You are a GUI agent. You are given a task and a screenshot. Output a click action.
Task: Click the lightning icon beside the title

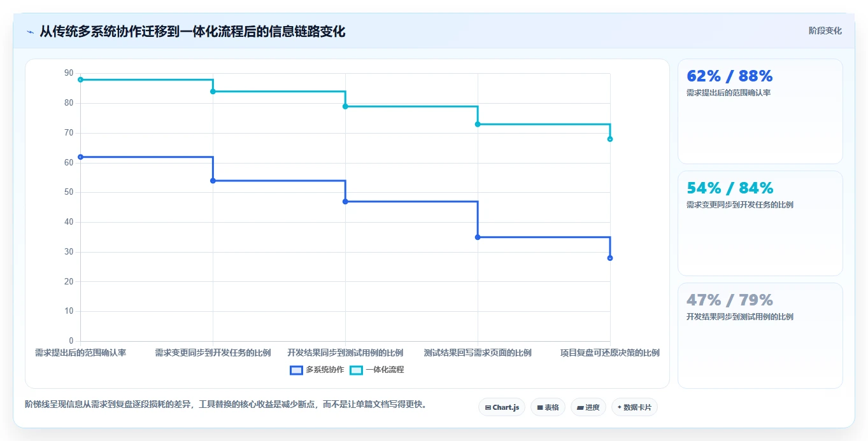tap(31, 32)
